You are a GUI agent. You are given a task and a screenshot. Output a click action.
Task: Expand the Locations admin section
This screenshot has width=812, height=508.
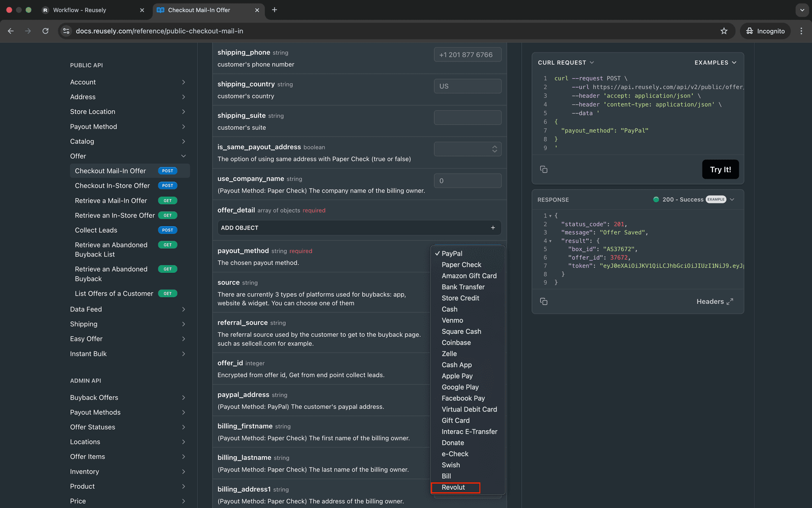(x=129, y=442)
